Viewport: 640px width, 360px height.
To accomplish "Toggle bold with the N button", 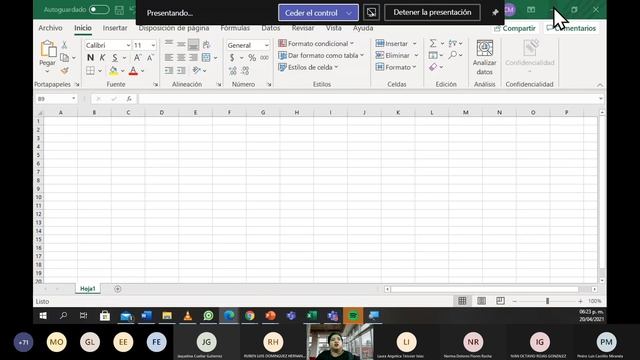I will pyautogui.click(x=91, y=58).
